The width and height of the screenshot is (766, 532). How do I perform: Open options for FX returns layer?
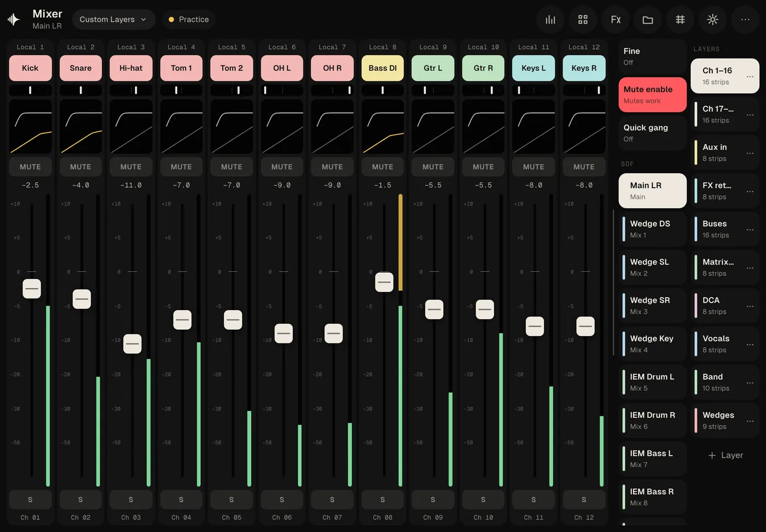click(x=750, y=191)
